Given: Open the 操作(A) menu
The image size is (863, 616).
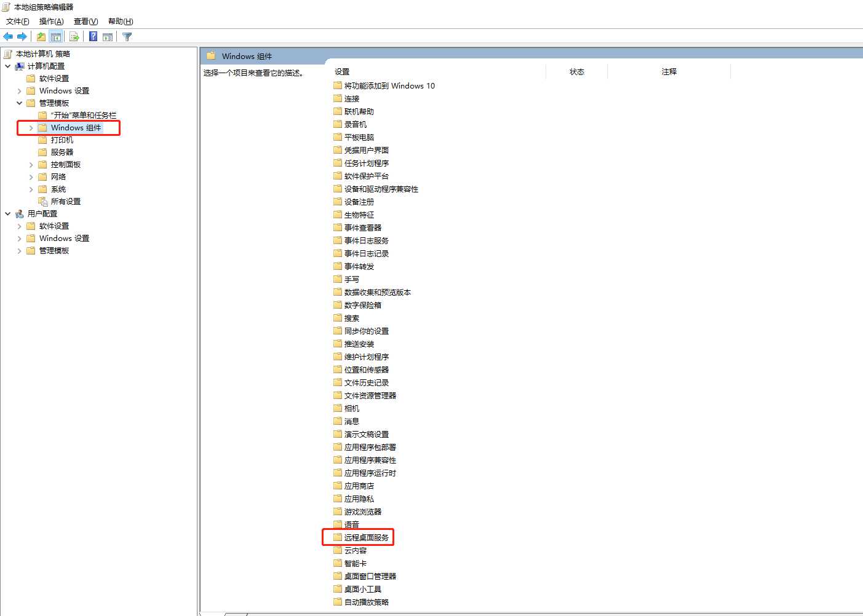Looking at the screenshot, I should 52,22.
